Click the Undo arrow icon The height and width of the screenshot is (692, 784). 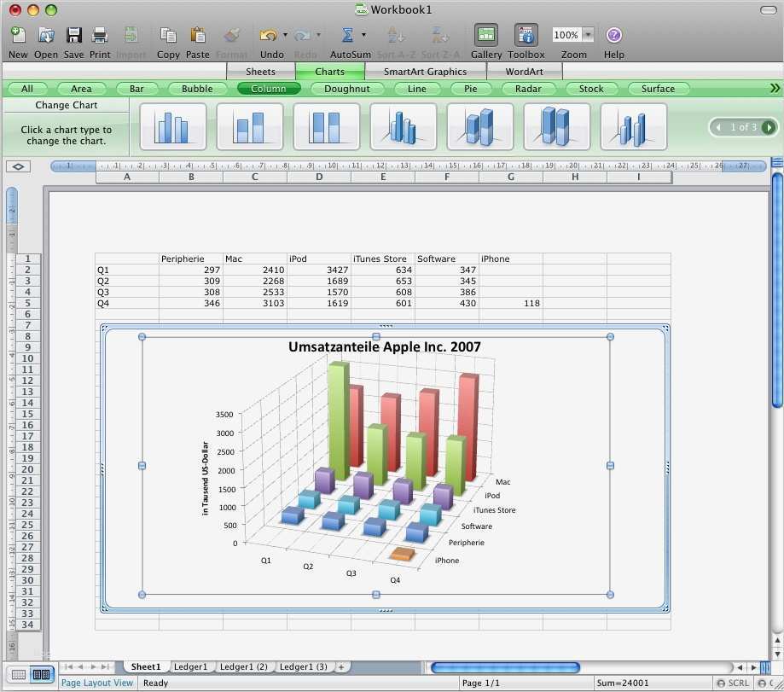269,35
